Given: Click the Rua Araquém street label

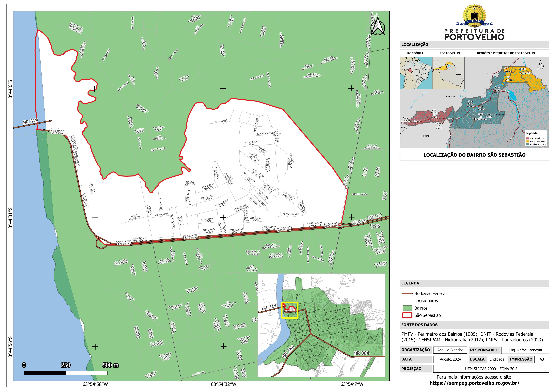Looking at the screenshot, I should (264, 134).
